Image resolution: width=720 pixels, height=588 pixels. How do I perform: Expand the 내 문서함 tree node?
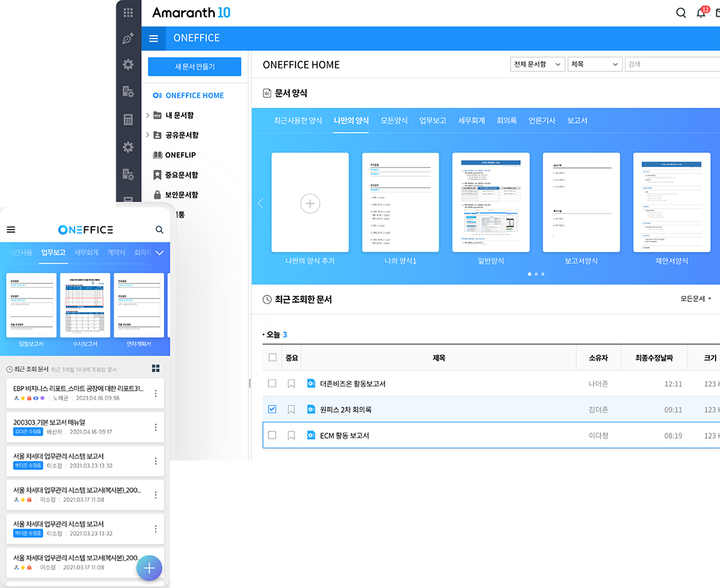(148, 115)
